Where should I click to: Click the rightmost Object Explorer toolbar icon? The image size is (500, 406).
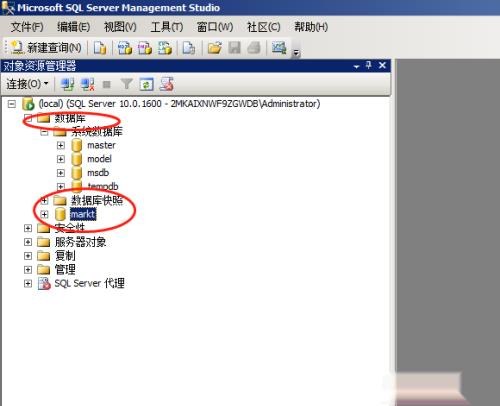[x=166, y=84]
